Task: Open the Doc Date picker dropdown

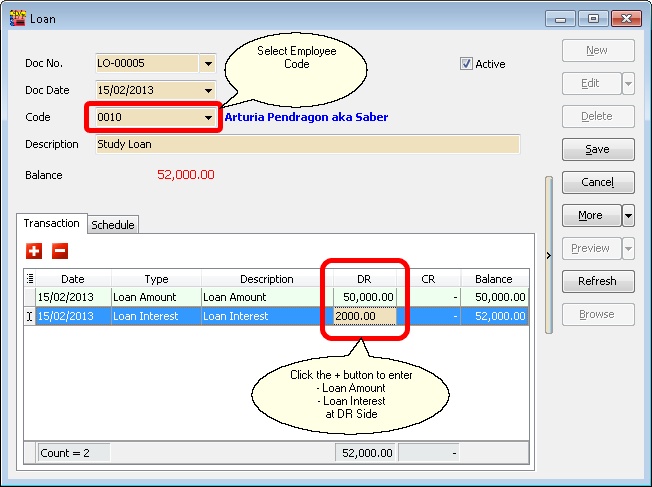Action: click(x=208, y=91)
